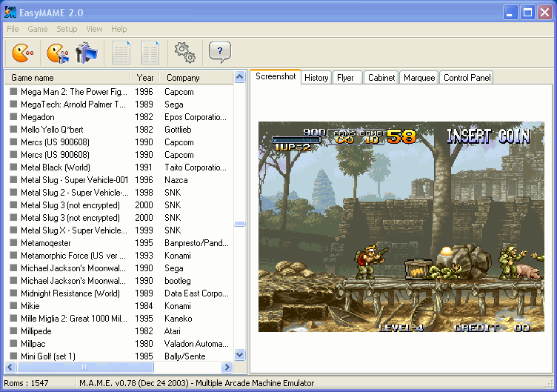This screenshot has height=392, width=557.
Task: Open the Setup menu
Action: click(67, 29)
